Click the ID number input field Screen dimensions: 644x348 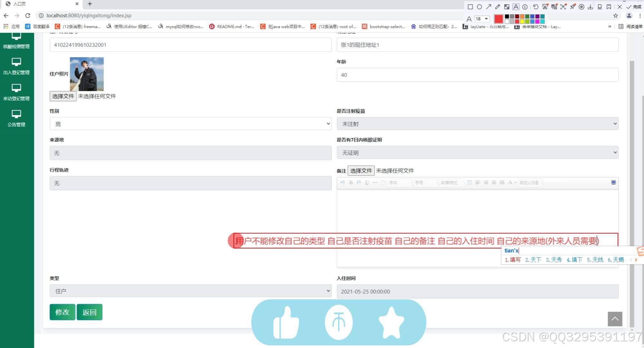coord(191,45)
